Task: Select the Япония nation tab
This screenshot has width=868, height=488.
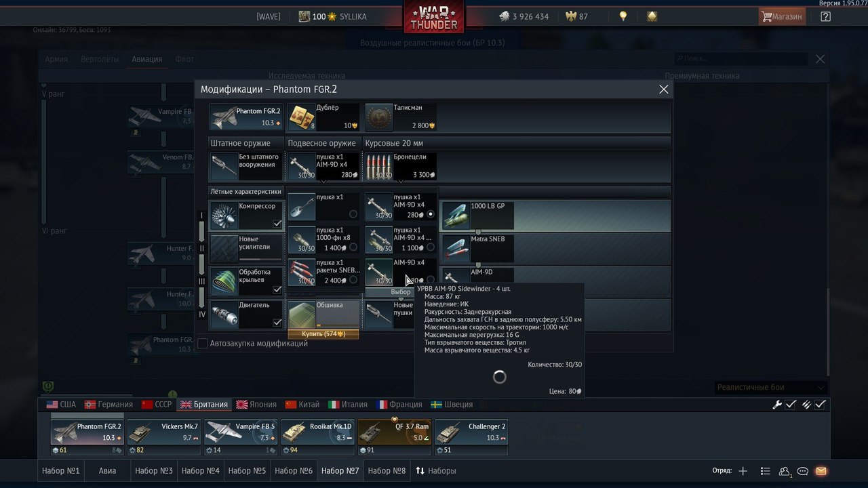Action: (x=256, y=405)
